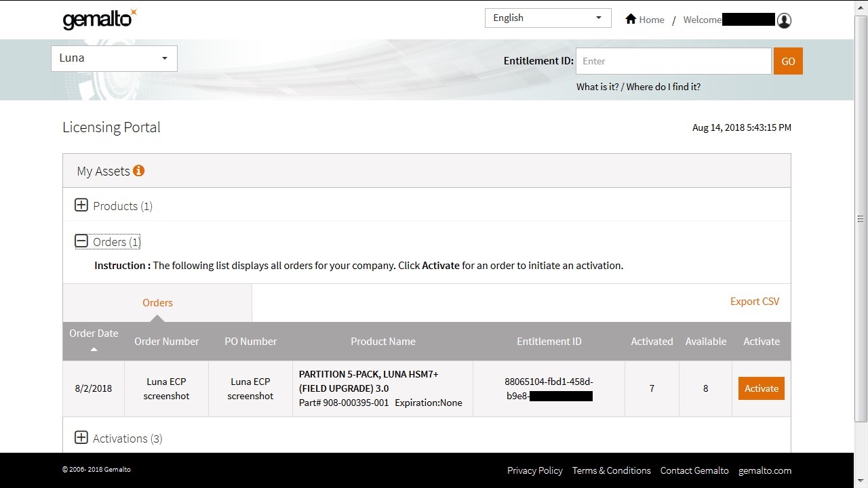The height and width of the screenshot is (488, 868).
Task: Open 'What is it? / Where do I find it?'
Action: click(638, 87)
